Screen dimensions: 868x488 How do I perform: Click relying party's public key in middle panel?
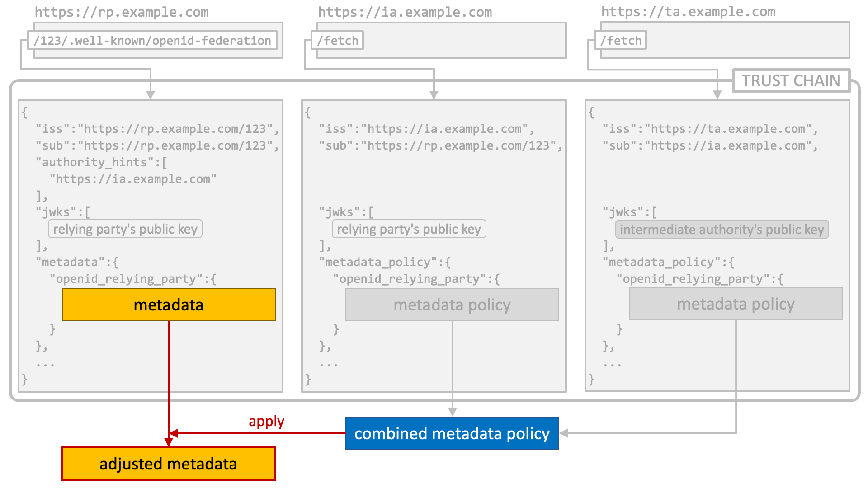[x=409, y=229]
